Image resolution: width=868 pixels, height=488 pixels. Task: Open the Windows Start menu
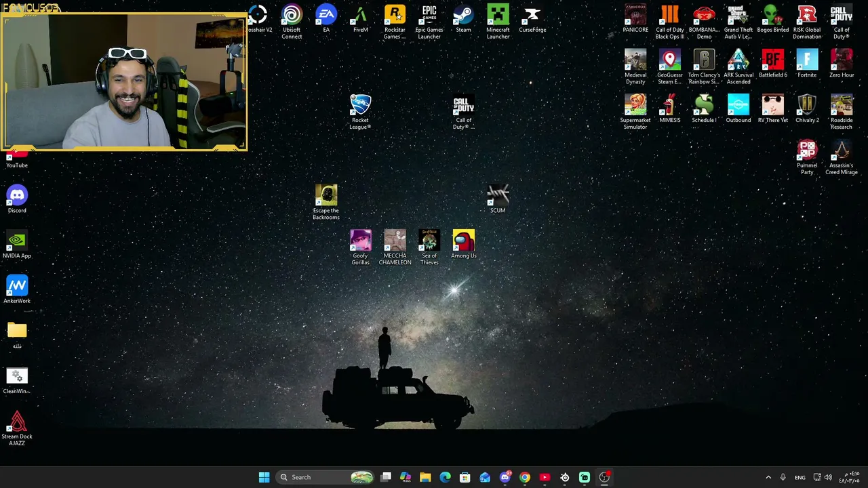click(264, 477)
